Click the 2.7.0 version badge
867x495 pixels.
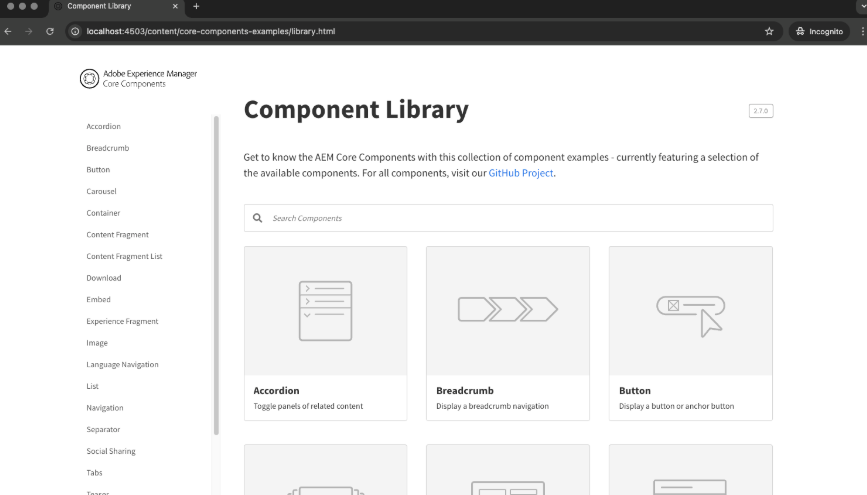(x=761, y=111)
